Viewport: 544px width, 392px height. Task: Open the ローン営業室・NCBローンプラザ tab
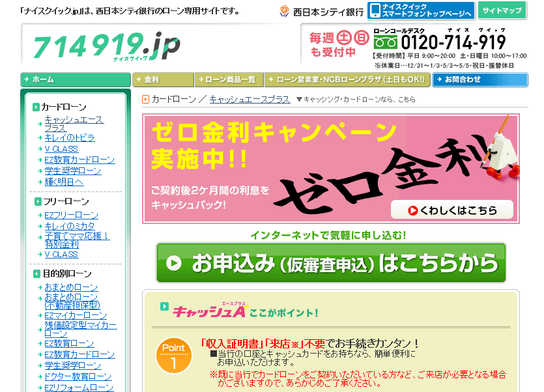pos(348,79)
